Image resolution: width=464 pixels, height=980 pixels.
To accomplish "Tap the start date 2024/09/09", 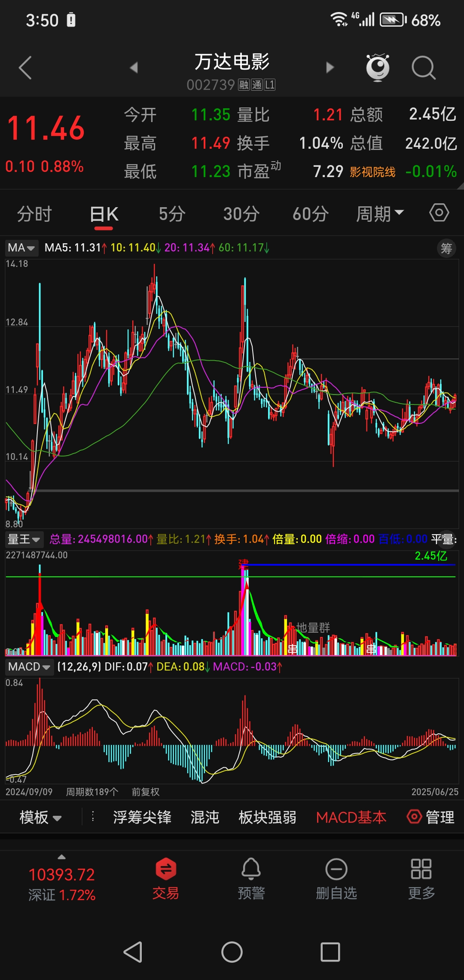I will click(x=29, y=792).
